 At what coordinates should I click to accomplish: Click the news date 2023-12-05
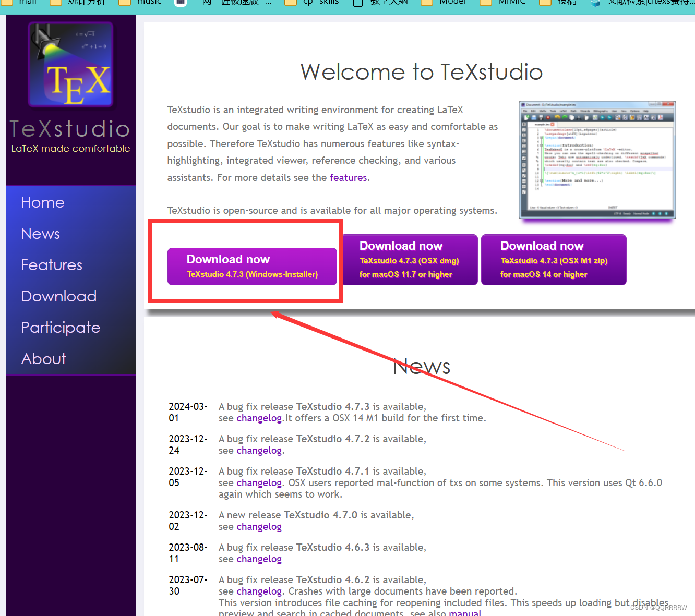pos(188,477)
